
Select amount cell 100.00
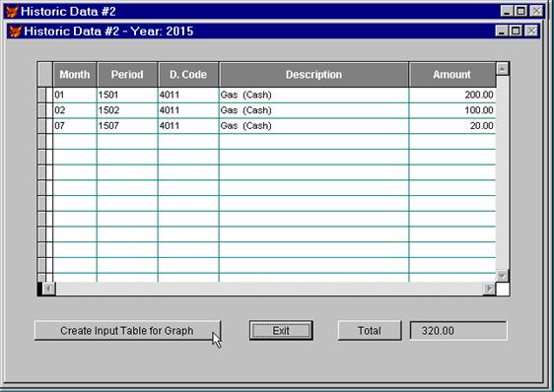(452, 110)
